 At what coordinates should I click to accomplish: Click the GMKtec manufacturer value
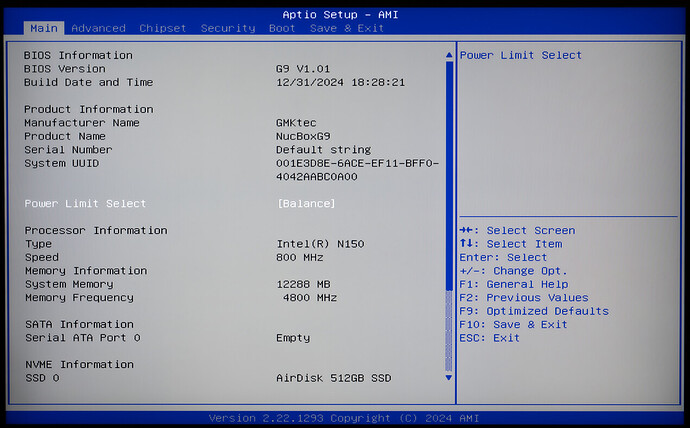click(x=296, y=123)
